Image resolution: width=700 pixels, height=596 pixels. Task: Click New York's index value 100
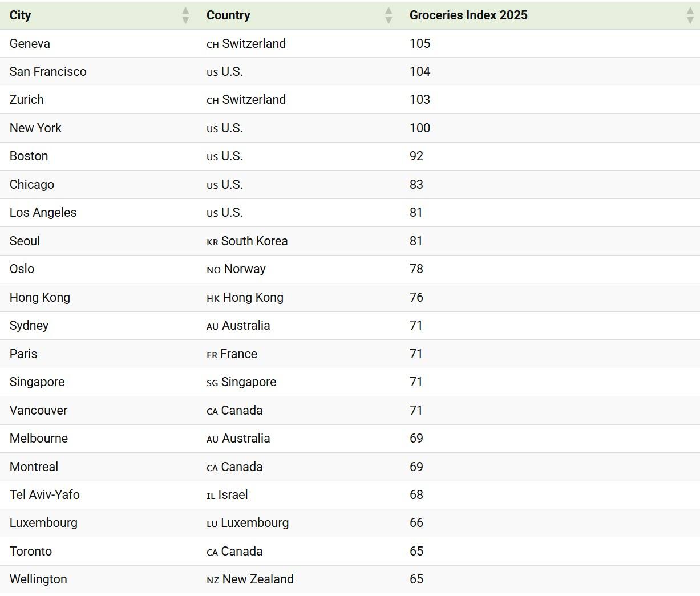tap(420, 128)
